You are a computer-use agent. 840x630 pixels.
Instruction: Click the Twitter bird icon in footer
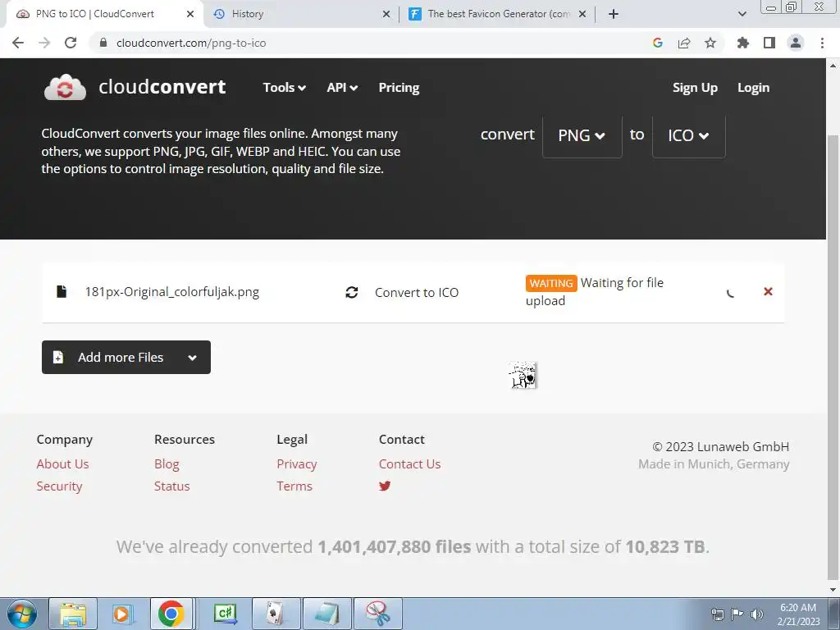(385, 486)
